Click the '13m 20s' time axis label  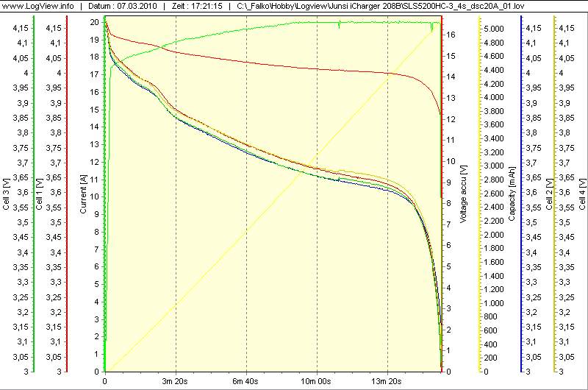point(387,381)
